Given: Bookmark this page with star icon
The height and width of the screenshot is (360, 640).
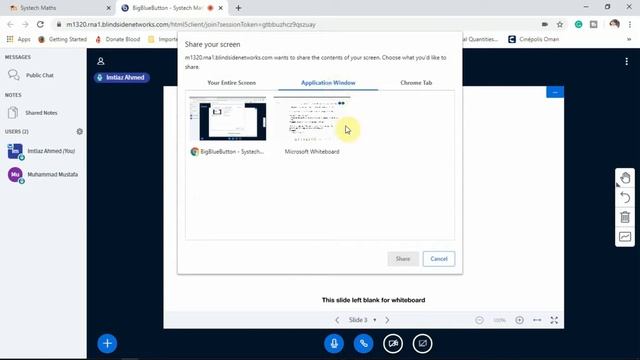Looking at the screenshot, I should 560,24.
